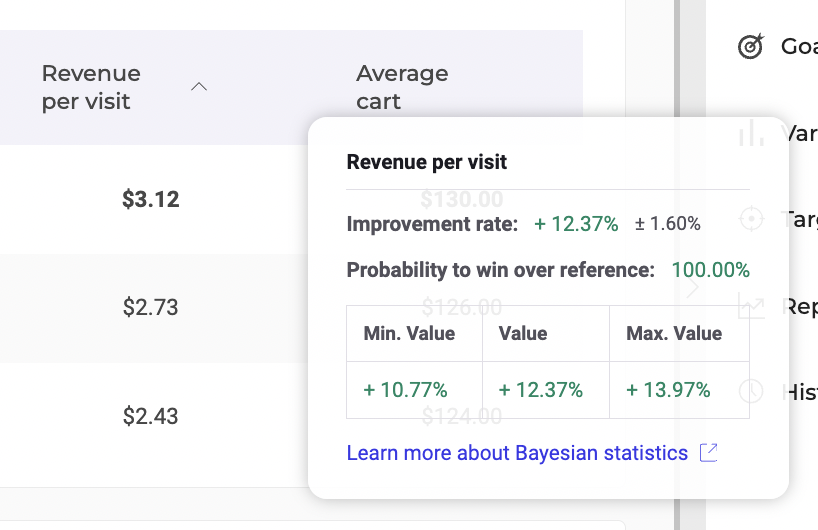Expand the right-pointing chevron beside the tooltip
The image size is (818, 530).
[x=694, y=289]
